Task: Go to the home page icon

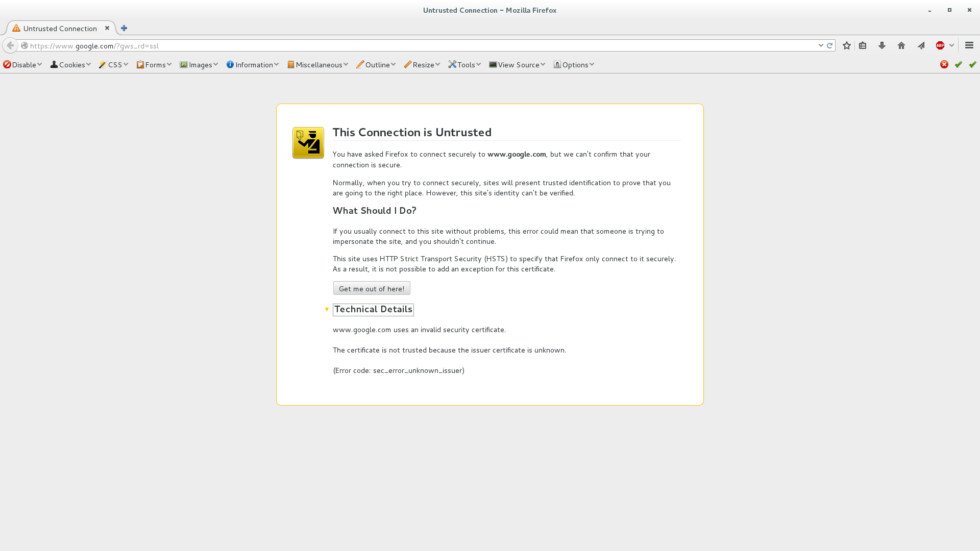Action: (x=901, y=46)
